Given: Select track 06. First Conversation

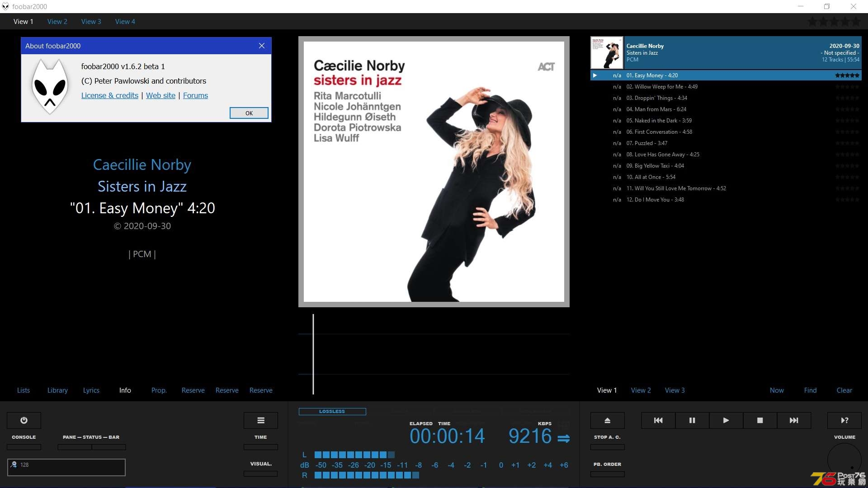Looking at the screenshot, I should tap(726, 132).
